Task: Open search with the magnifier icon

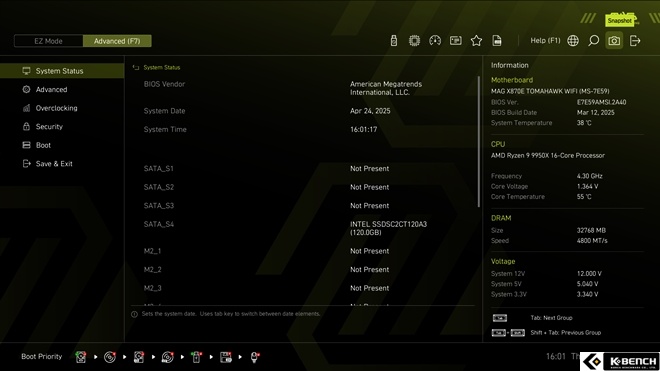Action: 593,40
